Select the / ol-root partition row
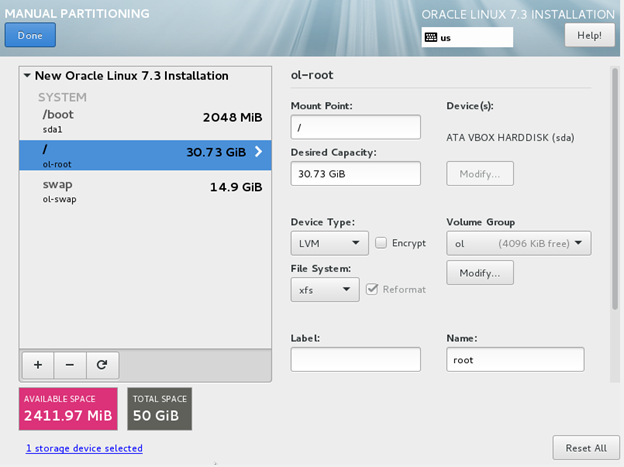Image resolution: width=624 pixels, height=467 pixels. (x=145, y=155)
